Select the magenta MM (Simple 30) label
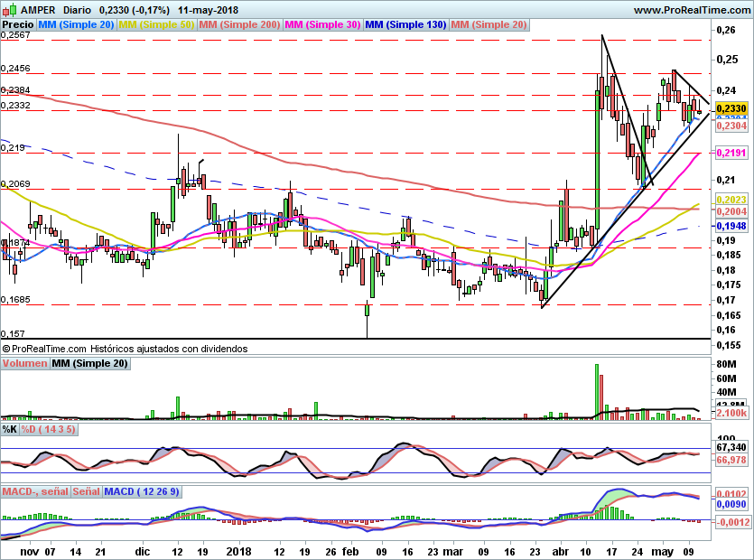 [322, 24]
